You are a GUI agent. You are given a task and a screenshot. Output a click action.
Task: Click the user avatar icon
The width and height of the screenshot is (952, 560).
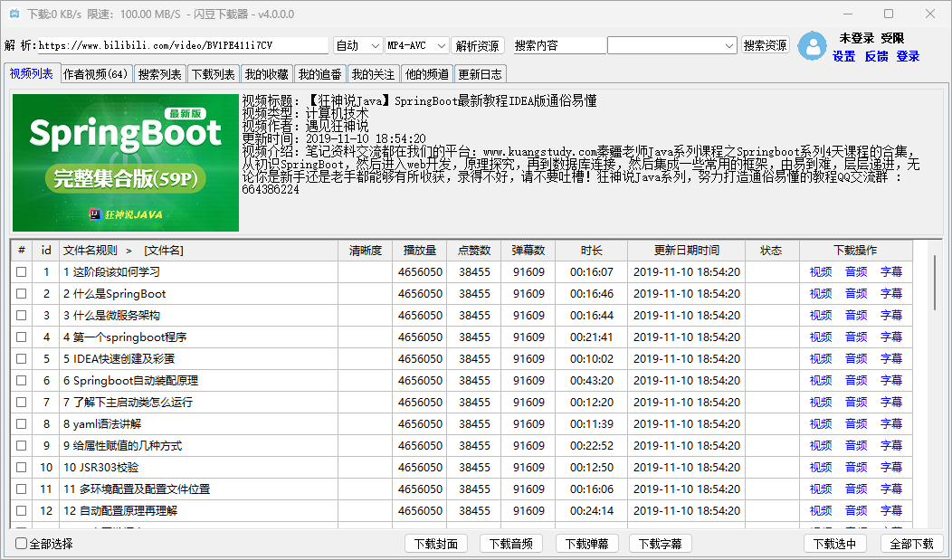point(813,46)
